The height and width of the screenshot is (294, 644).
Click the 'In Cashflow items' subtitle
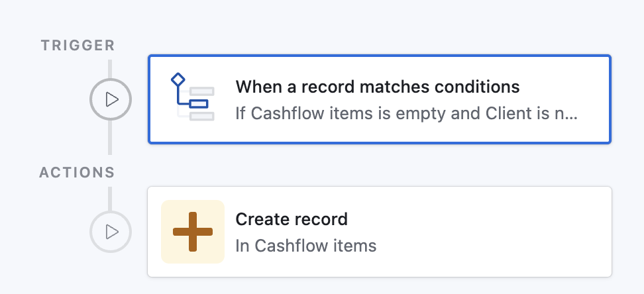(305, 246)
